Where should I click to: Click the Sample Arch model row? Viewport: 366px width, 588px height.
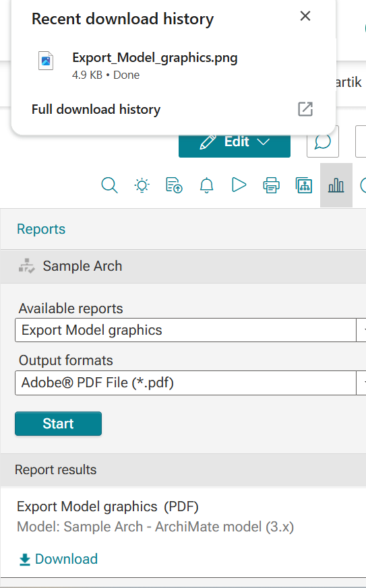tap(183, 266)
